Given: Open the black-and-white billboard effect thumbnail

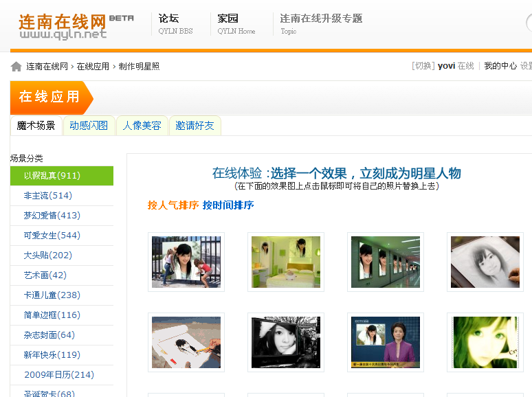Looking at the screenshot, I should coord(286,343).
